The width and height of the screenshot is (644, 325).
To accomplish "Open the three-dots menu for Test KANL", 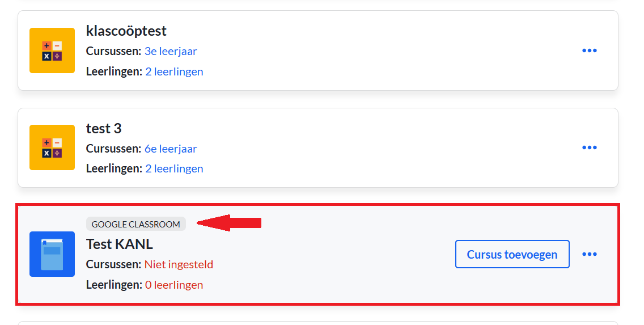I will [590, 254].
